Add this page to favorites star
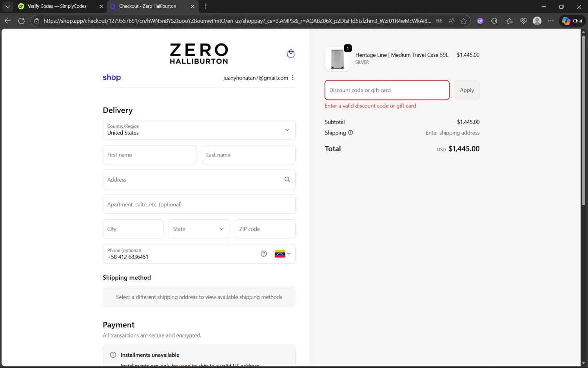Screen dimensions: 588x368 click(x=464, y=21)
